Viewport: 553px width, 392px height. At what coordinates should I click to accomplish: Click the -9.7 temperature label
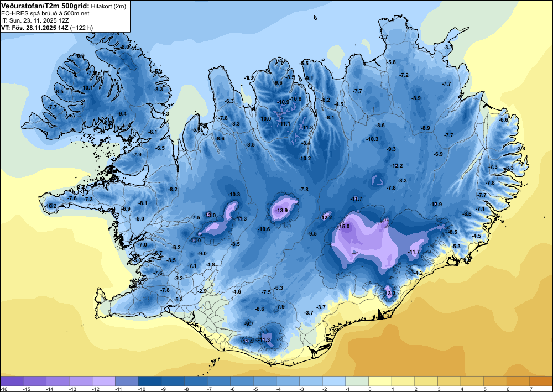click(x=249, y=323)
